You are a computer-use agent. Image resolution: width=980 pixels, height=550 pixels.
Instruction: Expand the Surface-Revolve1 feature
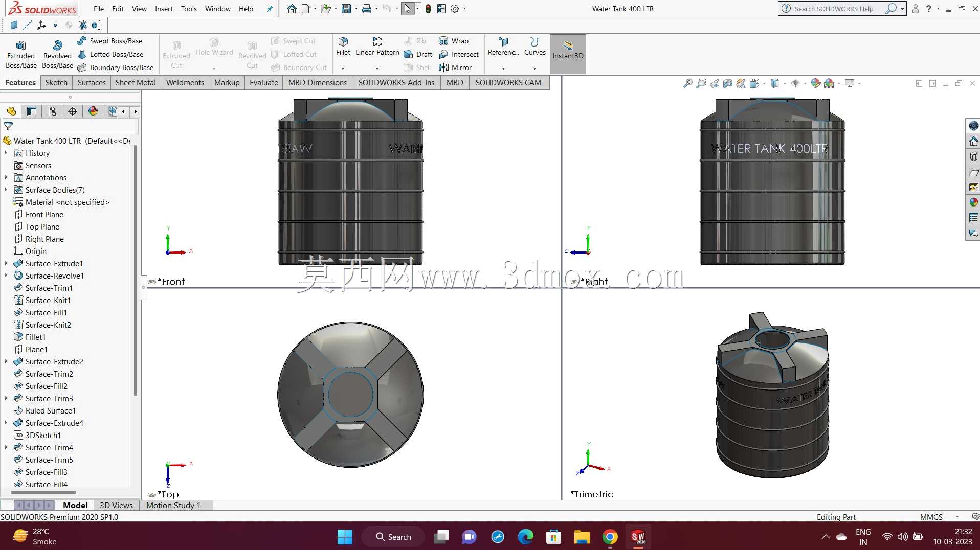click(6, 276)
